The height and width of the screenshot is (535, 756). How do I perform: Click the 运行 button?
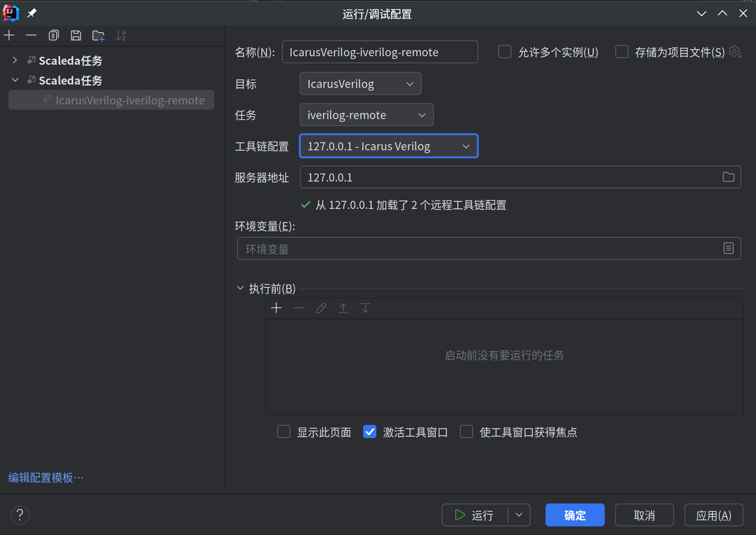[475, 515]
